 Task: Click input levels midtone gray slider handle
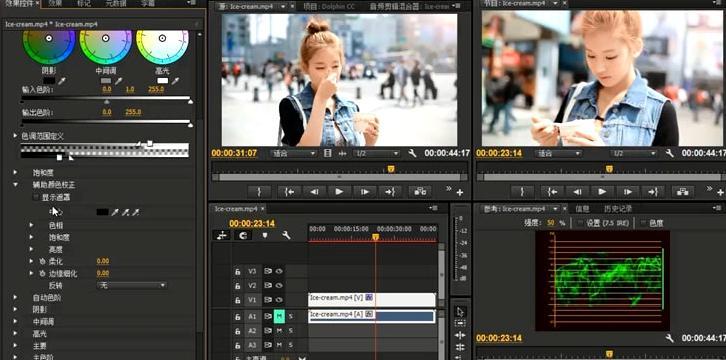click(x=107, y=101)
